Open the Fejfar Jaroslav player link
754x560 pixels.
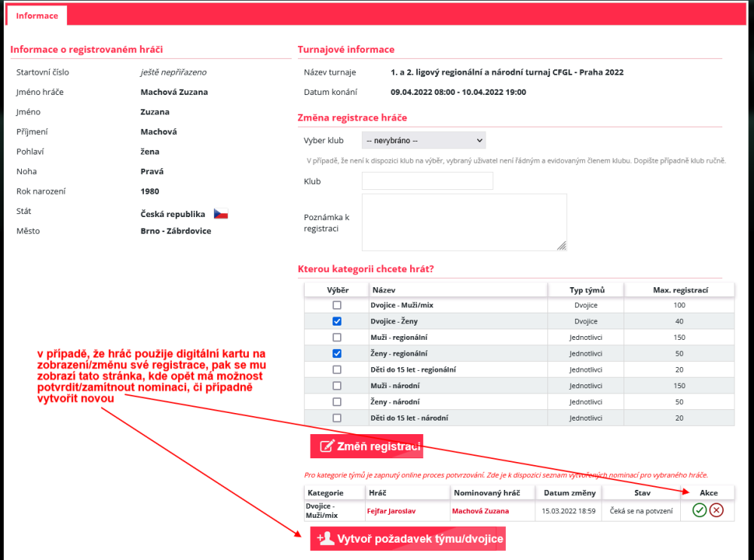tap(391, 511)
